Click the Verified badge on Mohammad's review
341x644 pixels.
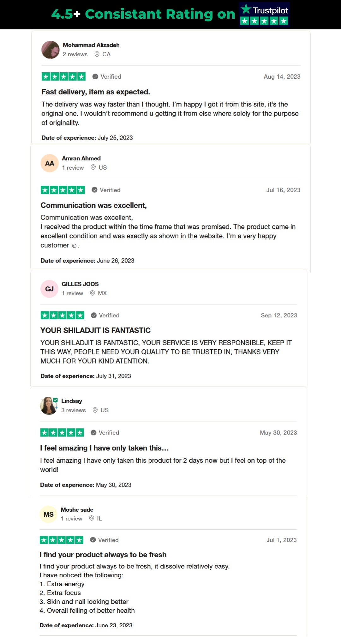[x=107, y=77]
